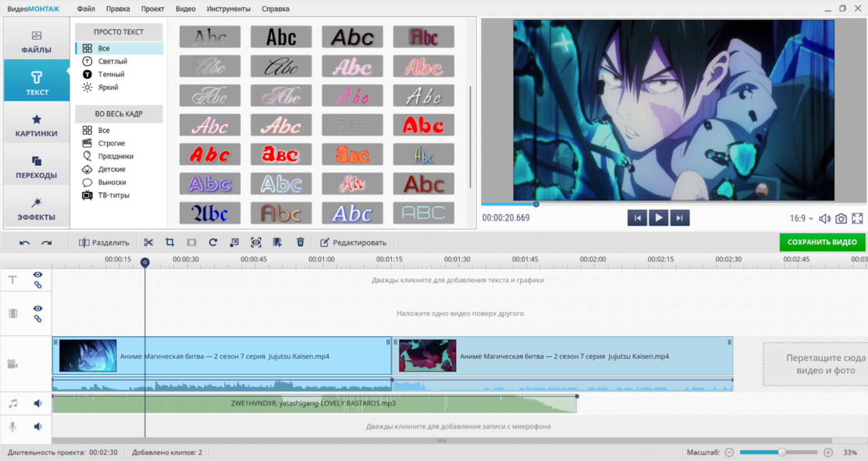The image size is (868, 461).
Task: Click the Разделить split button
Action: tap(104, 243)
